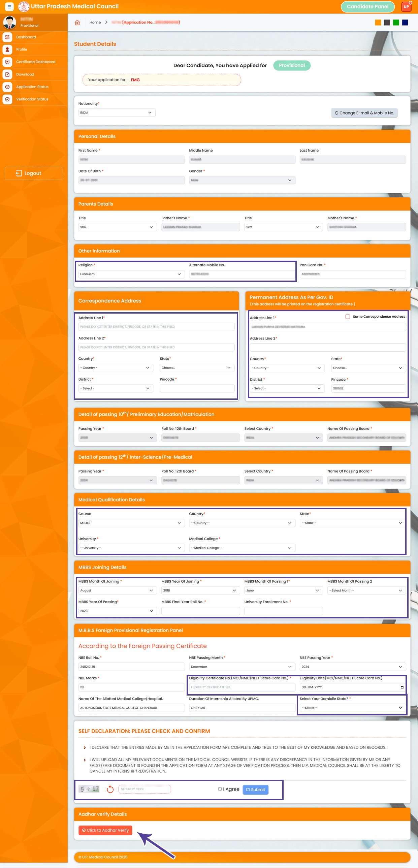Open the Religion dropdown

131,274
